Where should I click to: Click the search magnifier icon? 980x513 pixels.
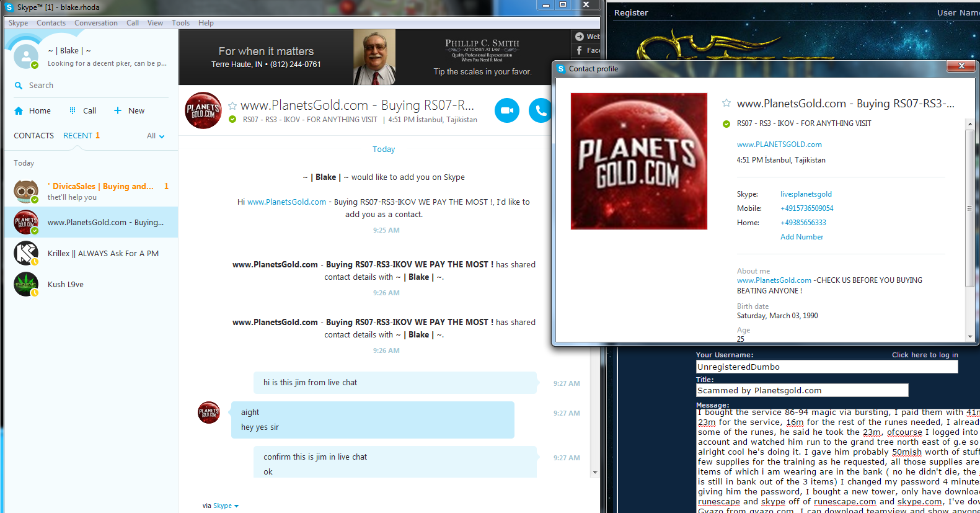pos(19,86)
